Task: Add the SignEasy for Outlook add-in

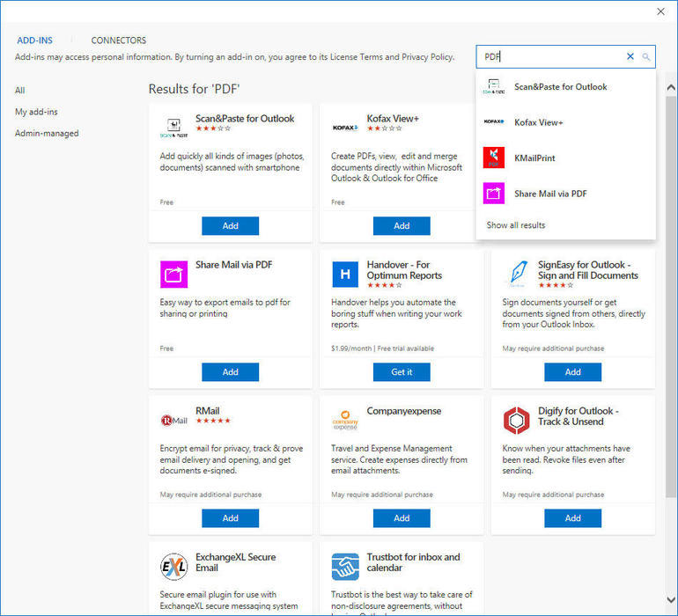Action: coord(572,371)
